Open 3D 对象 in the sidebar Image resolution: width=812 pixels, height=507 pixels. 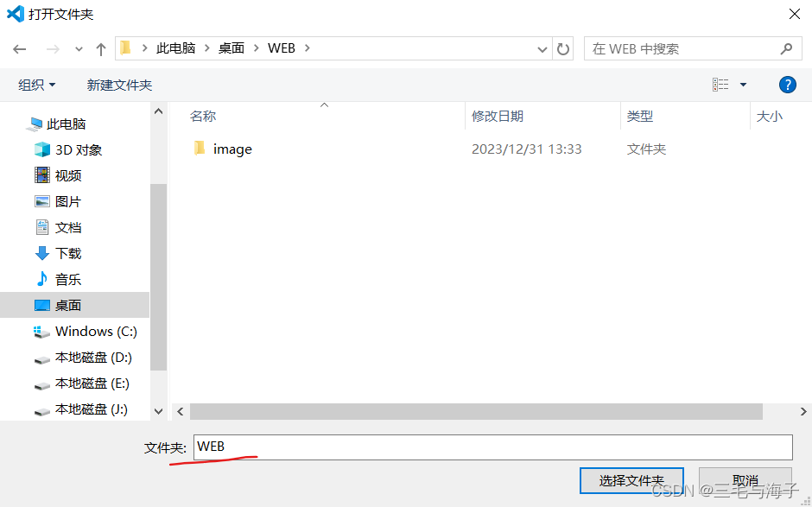coord(79,150)
